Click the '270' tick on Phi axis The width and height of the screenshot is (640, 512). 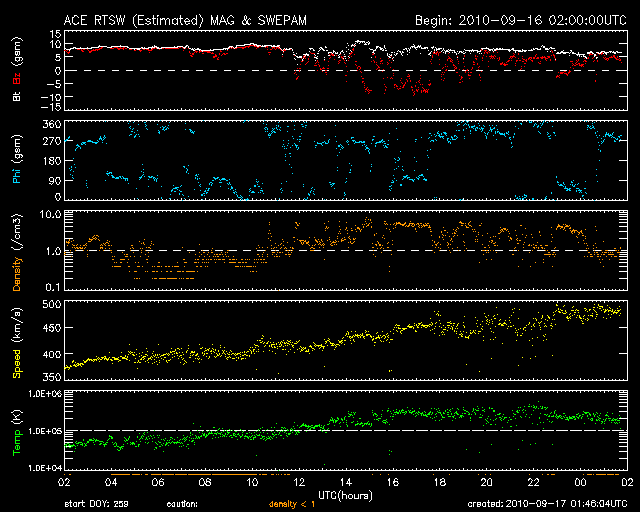[52, 141]
